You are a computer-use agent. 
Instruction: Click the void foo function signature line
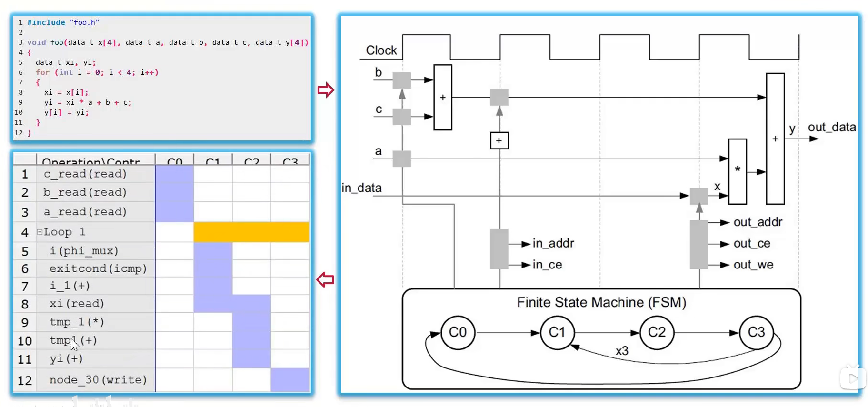tap(168, 42)
